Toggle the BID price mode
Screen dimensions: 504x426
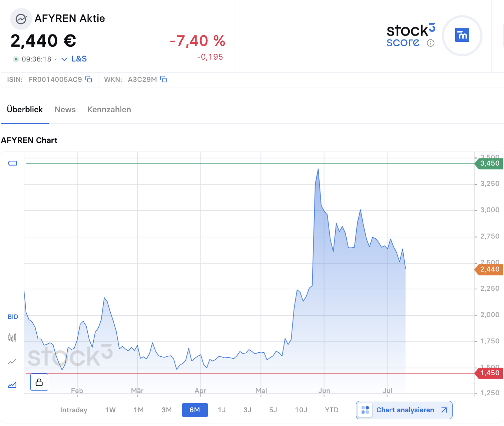13,317
